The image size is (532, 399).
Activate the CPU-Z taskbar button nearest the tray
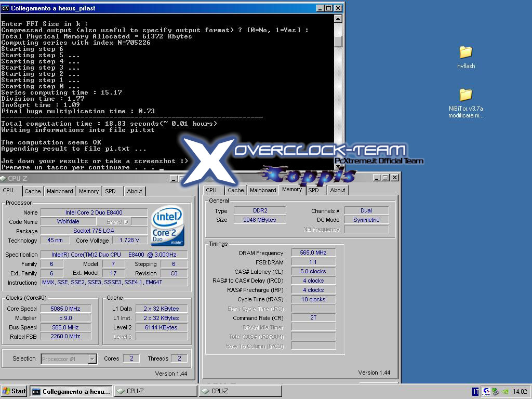(x=240, y=391)
